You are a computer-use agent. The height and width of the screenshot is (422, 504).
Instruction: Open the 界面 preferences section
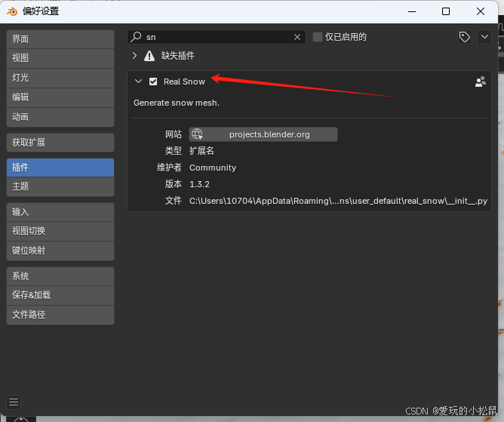60,39
